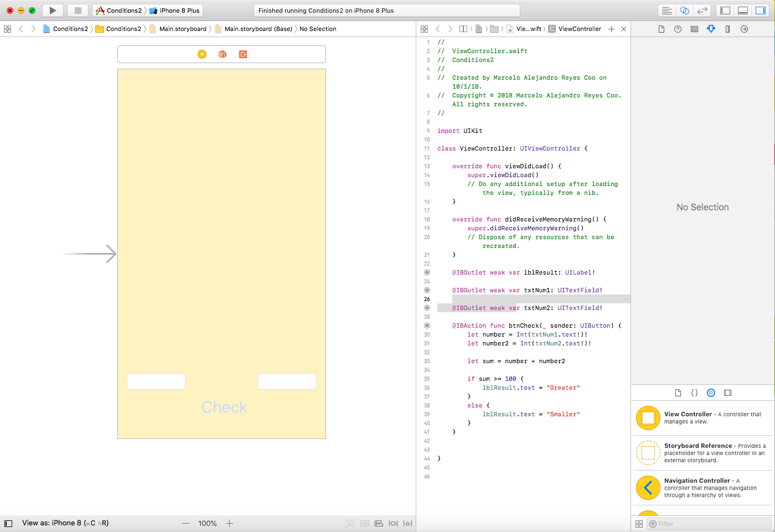
Task: Go back in the assistant editor history
Action: click(x=438, y=29)
